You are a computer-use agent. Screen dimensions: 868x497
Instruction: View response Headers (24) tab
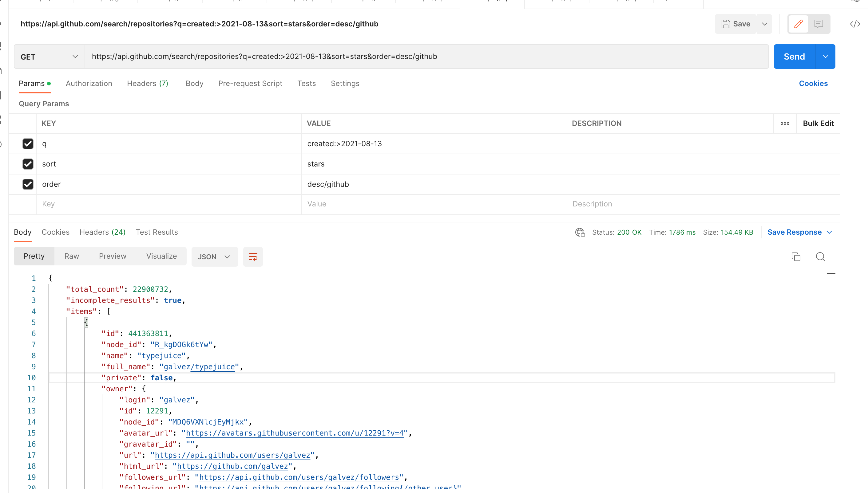[x=102, y=233]
